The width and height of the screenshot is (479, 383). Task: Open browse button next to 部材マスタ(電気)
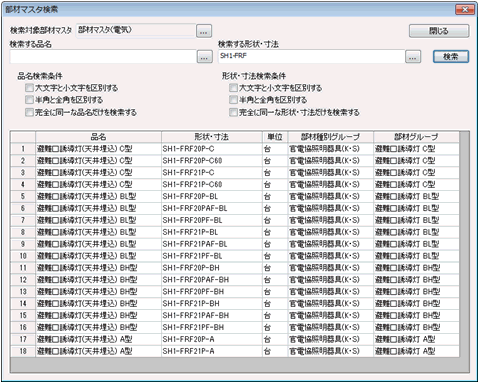[204, 31]
